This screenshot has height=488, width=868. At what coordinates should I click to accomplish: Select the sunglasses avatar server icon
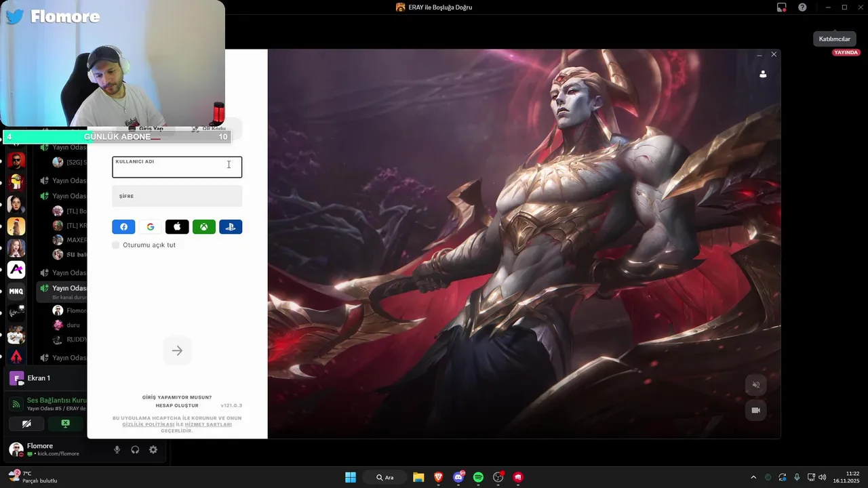click(16, 161)
